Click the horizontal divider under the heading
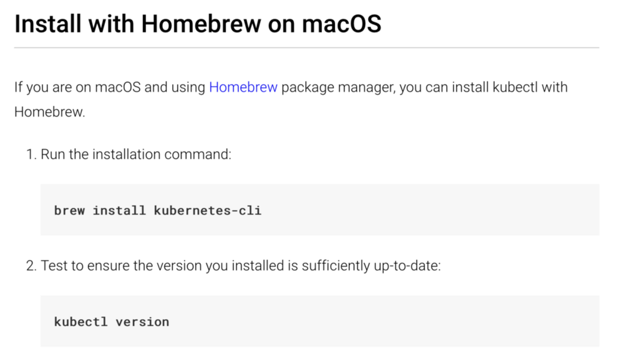The image size is (617, 364). pos(307,48)
